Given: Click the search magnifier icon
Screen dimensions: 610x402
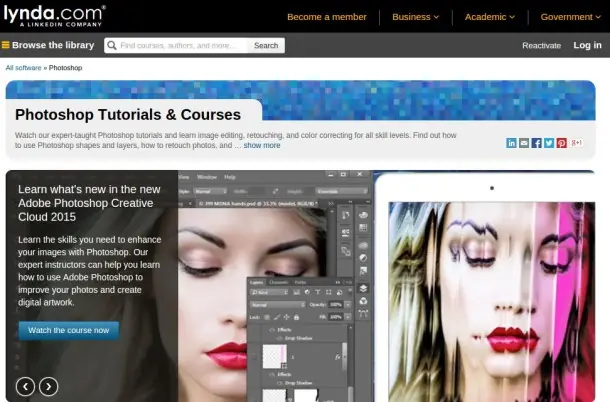Looking at the screenshot, I should [112, 46].
